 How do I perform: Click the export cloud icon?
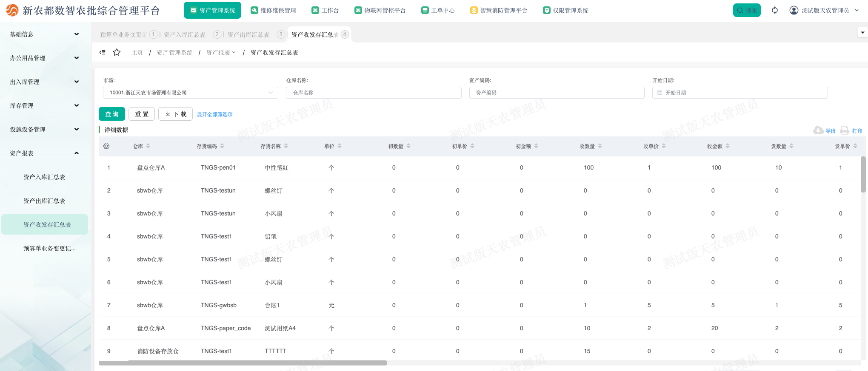coord(818,130)
